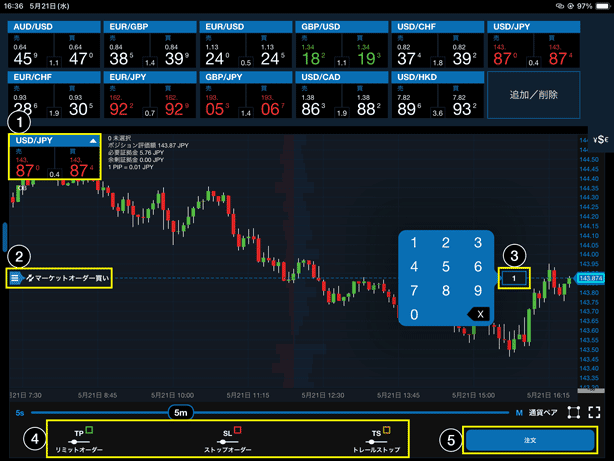Select the EUR/USD rate tile
614x461 pixels.
point(246,44)
